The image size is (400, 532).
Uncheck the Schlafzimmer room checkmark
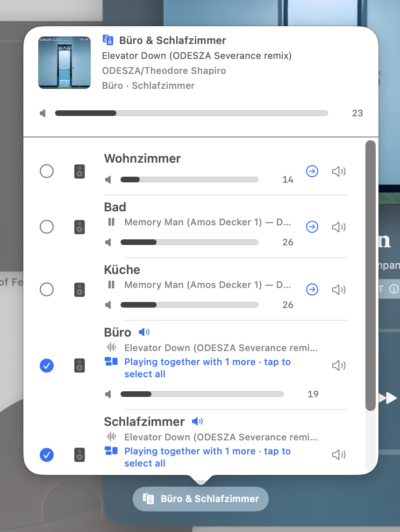click(46, 455)
